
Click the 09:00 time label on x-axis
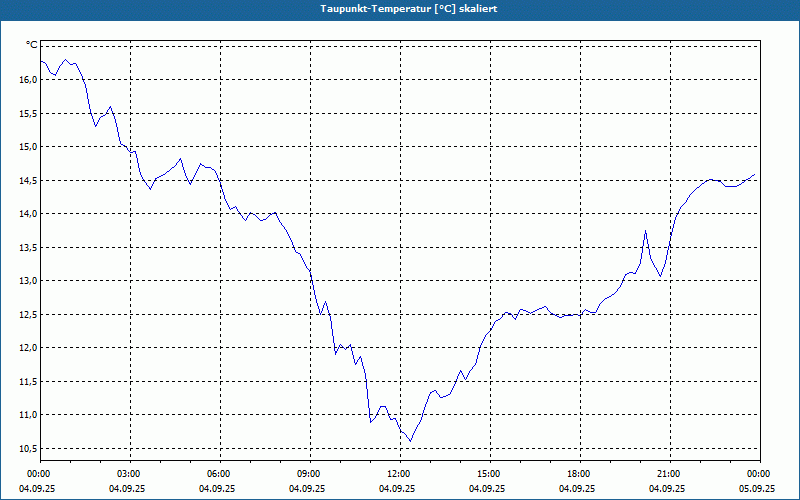310,474
